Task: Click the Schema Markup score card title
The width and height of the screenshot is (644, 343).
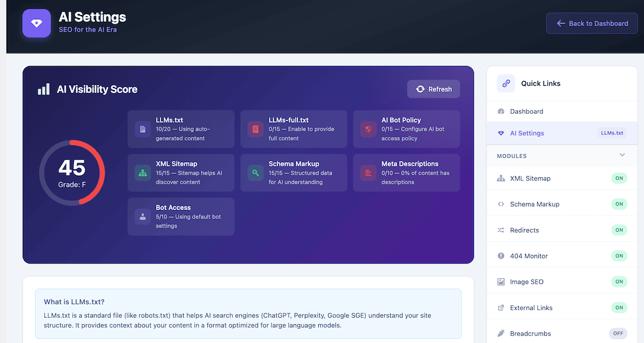Action: [x=294, y=164]
